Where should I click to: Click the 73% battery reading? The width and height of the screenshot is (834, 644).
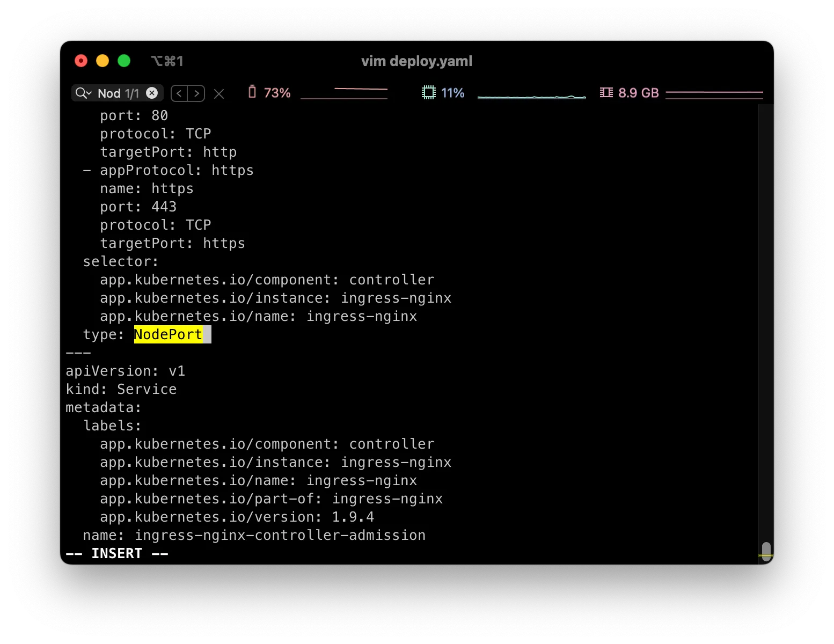coord(277,93)
